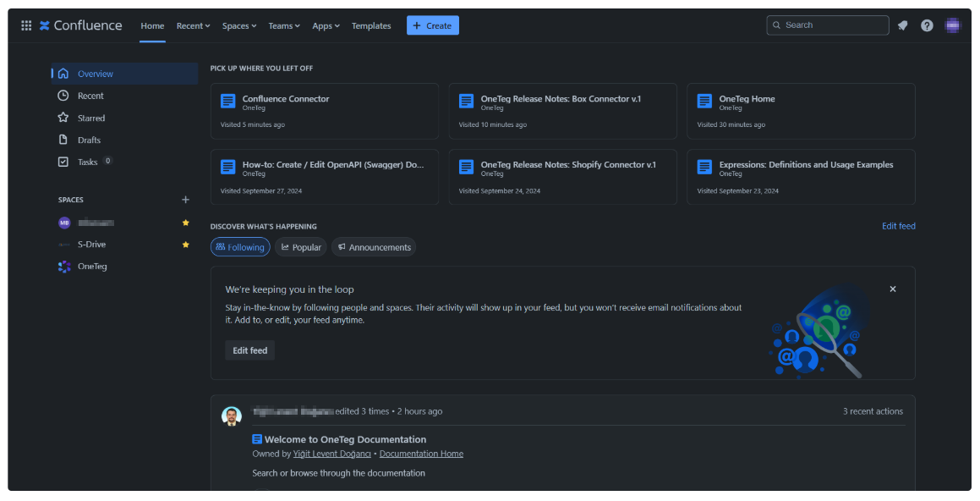The image size is (980, 501).
Task: Open Starred from the sidebar
Action: pos(91,118)
